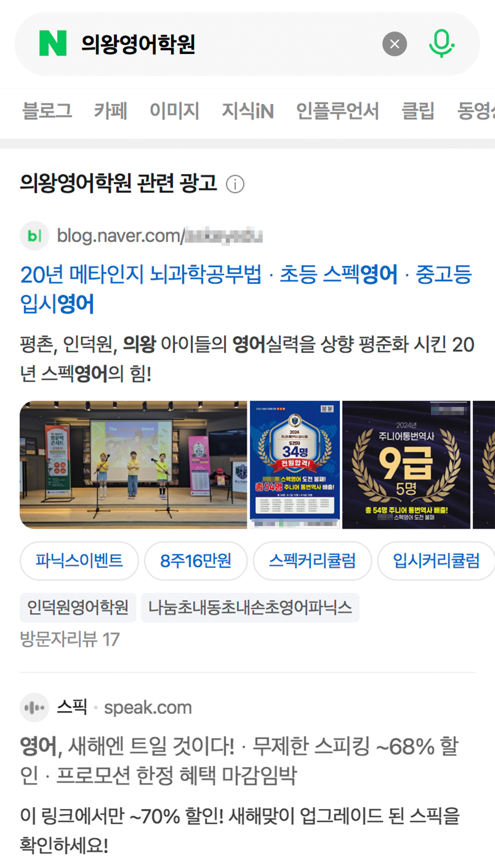Click the 파닉스이벤트 chip button
This screenshot has height=868, width=495.
[79, 561]
